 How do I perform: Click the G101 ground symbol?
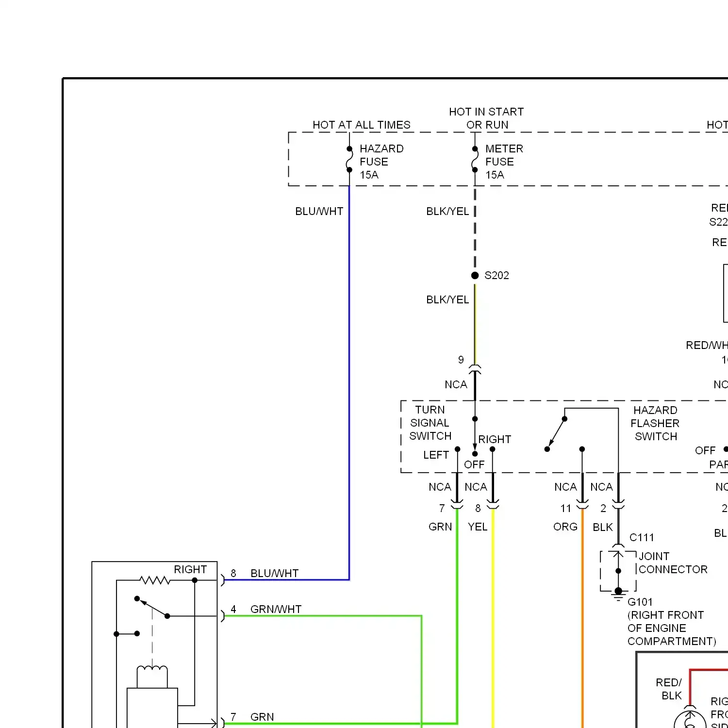tap(618, 595)
